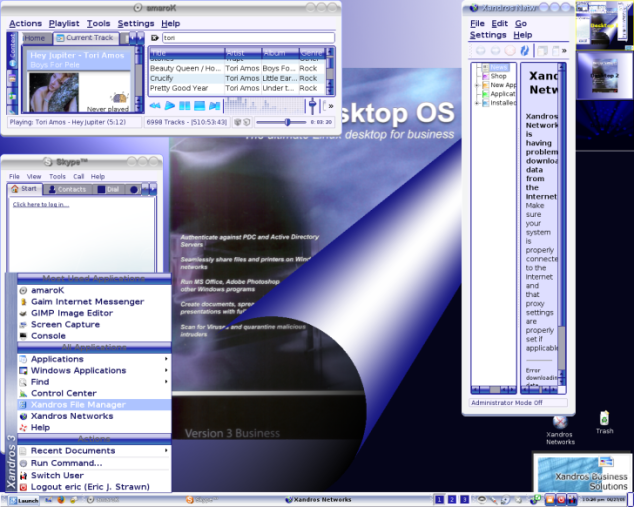Screen dimensions: 634x507
Task: Choose Switch User from the Launch menu
Action: point(94,475)
